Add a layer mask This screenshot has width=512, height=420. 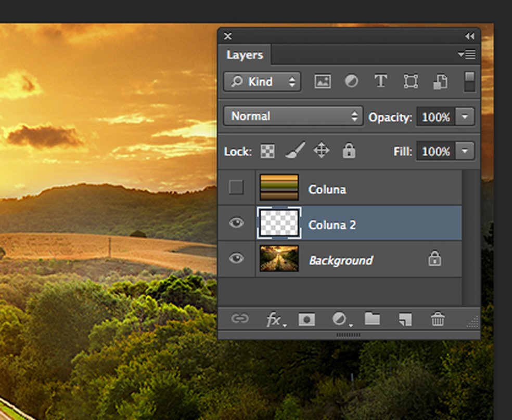point(307,320)
